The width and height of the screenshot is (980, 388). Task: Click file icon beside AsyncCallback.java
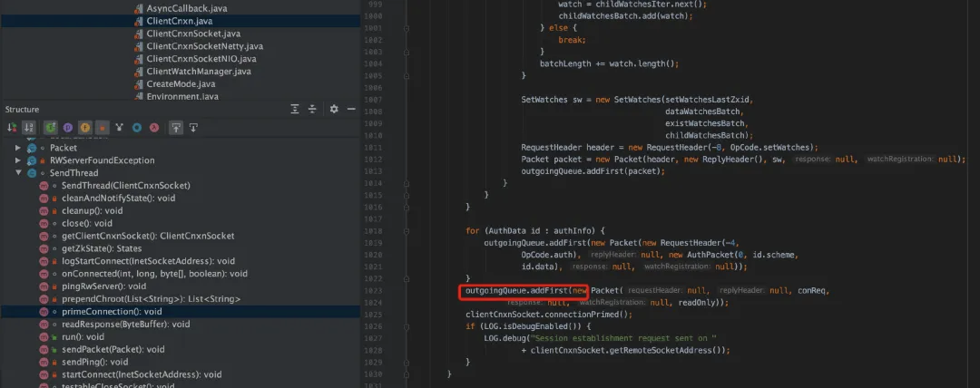click(x=138, y=9)
